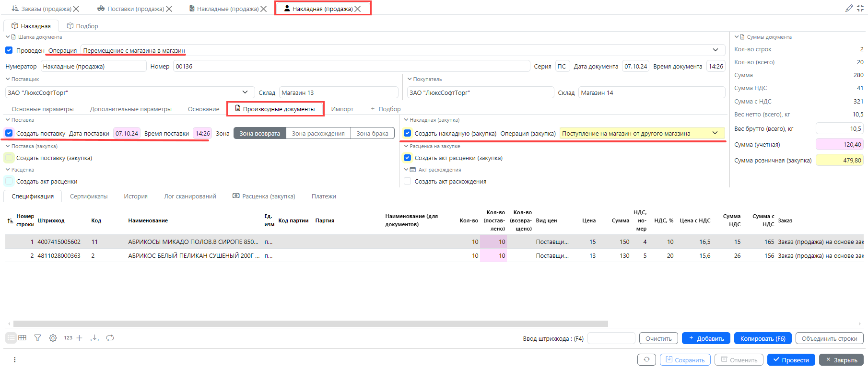Click the filter funnel icon in bottom toolbar
Screen dimensions: 868x370
coord(37,338)
